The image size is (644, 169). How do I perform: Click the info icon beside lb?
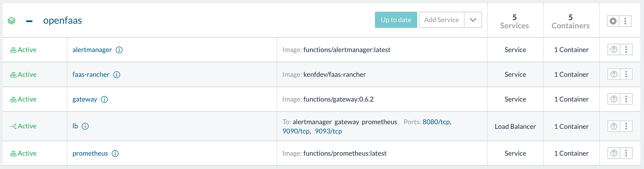85,126
